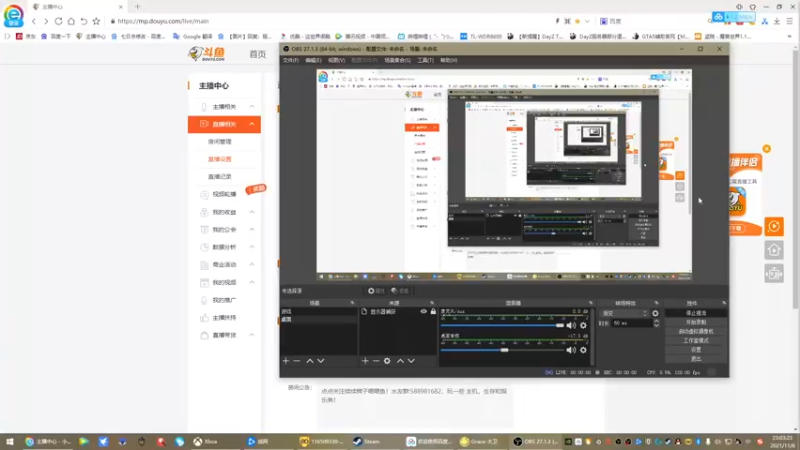800x450 pixels.
Task: Pop out the 来源 dock panel
Action: [432, 303]
